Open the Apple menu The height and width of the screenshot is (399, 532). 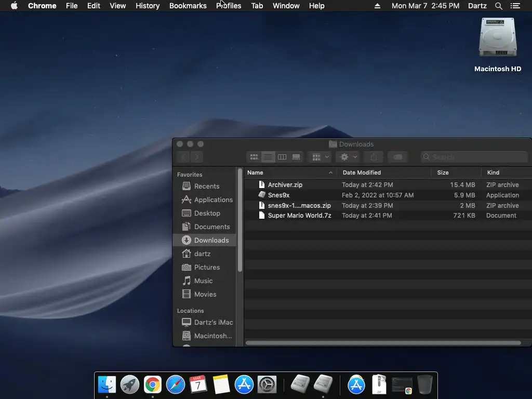coord(14,6)
